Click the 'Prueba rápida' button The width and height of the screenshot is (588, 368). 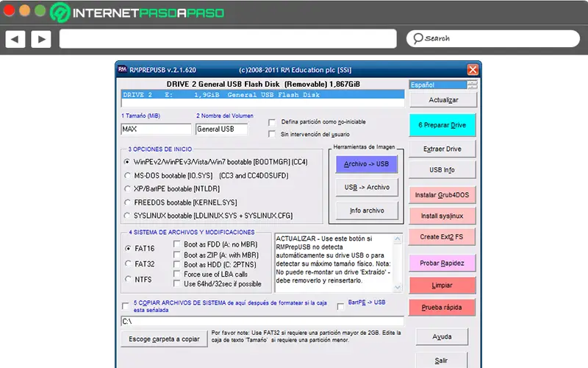[442, 308]
